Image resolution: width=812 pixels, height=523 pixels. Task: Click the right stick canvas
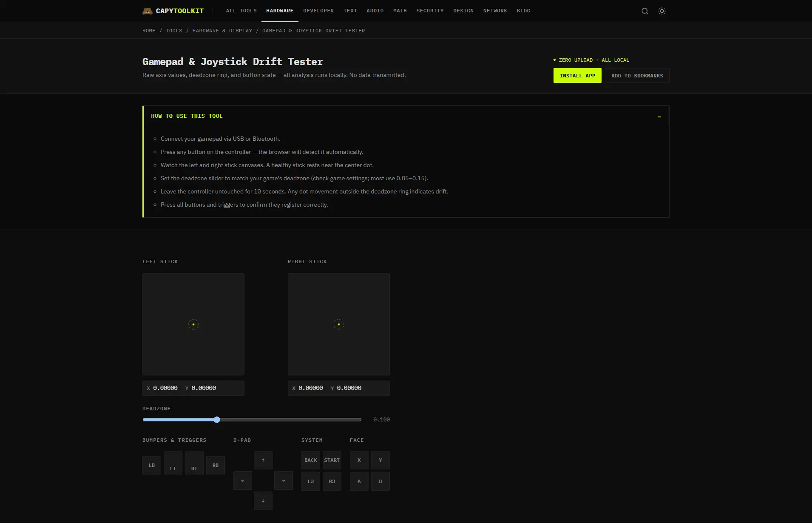click(x=339, y=324)
